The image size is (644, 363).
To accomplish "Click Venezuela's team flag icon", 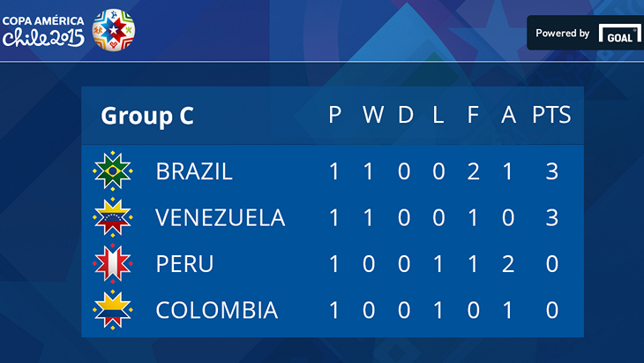I will (113, 217).
